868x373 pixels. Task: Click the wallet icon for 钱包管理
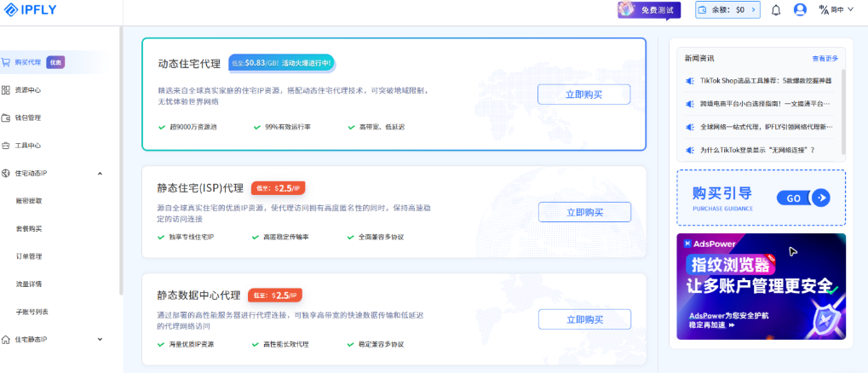tap(5, 118)
